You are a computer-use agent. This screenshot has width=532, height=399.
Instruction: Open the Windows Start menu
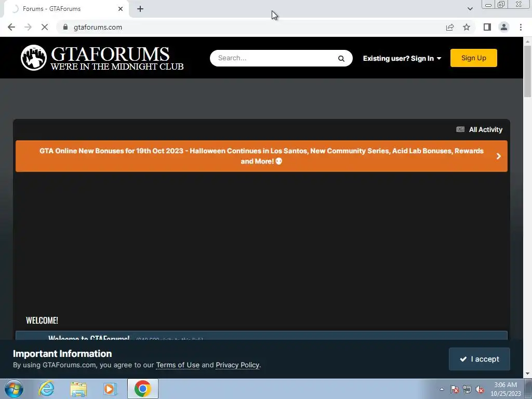pyautogui.click(x=14, y=389)
